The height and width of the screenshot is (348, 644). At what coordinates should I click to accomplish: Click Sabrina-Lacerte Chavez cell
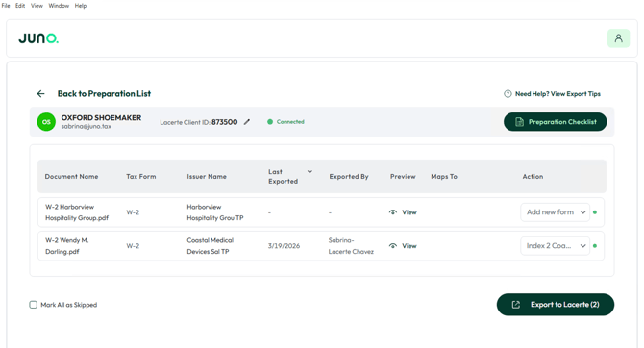[x=351, y=246]
